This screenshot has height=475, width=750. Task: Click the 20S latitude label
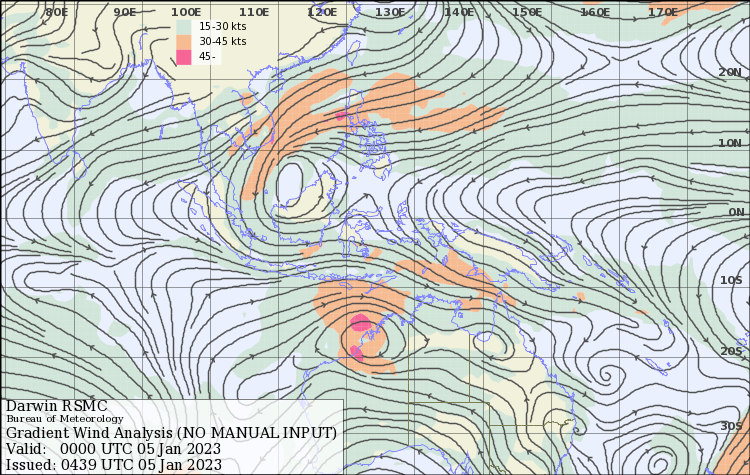coord(731,351)
